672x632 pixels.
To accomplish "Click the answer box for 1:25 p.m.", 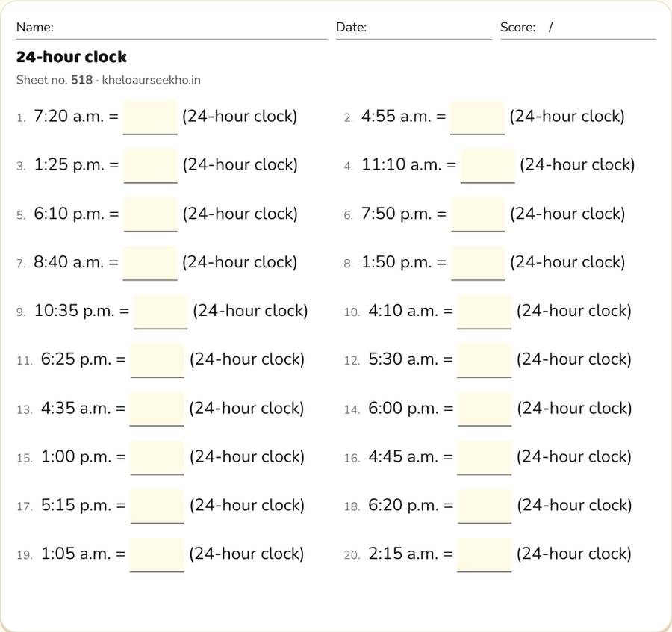I will coord(150,166).
